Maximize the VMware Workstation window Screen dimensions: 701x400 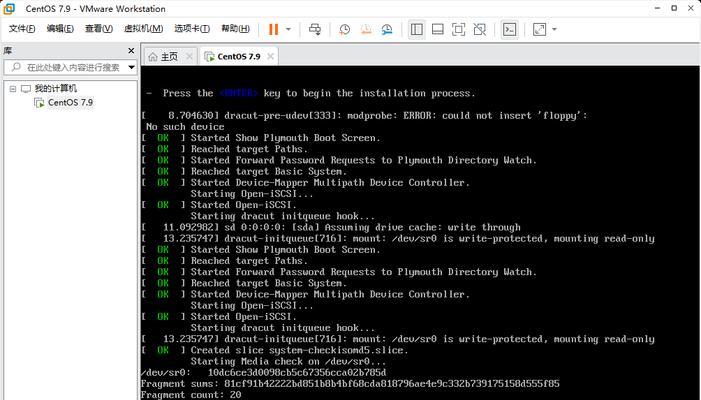[674, 8]
